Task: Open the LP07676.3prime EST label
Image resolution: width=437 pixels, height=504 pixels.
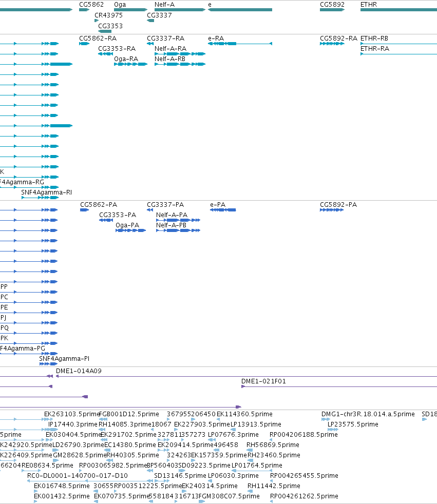Action: coord(233,435)
